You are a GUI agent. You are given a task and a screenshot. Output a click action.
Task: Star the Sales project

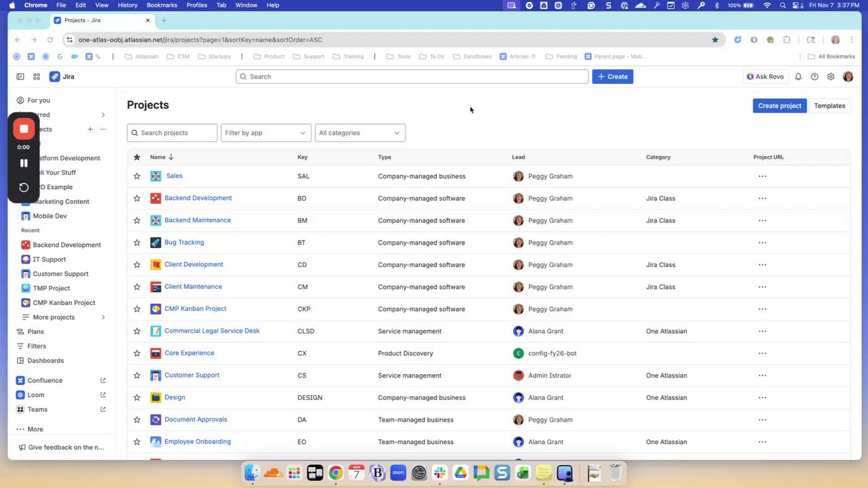pyautogui.click(x=137, y=176)
